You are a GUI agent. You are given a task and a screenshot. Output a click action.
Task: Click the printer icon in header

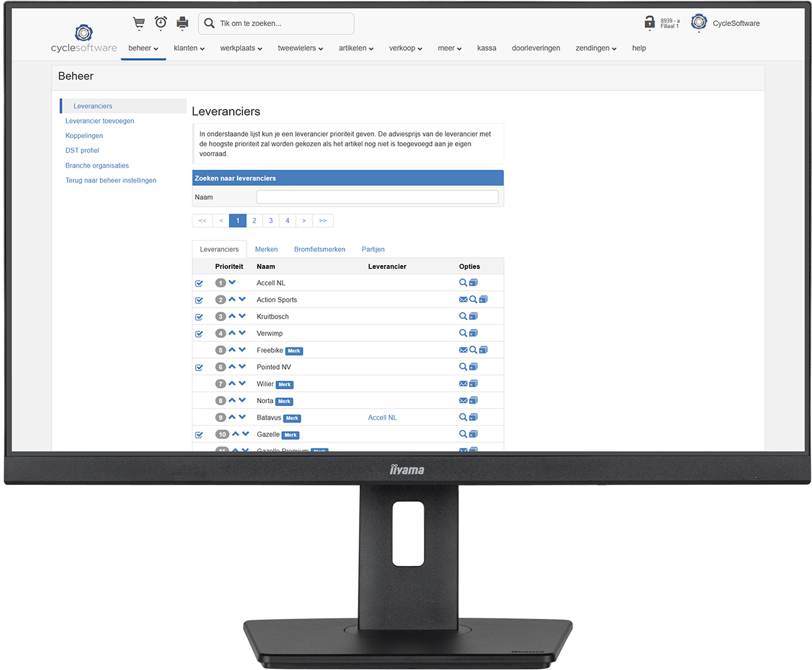coord(182,23)
